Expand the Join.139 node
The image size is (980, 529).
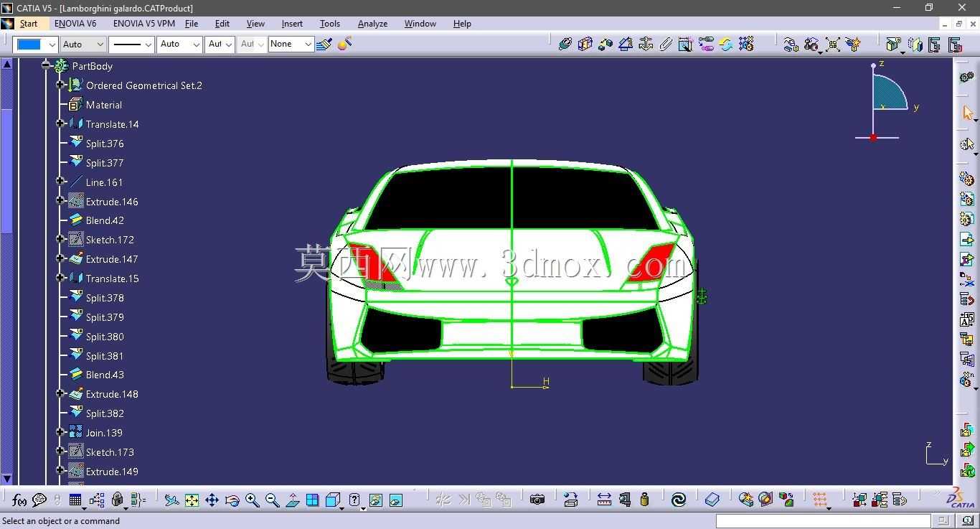point(60,432)
